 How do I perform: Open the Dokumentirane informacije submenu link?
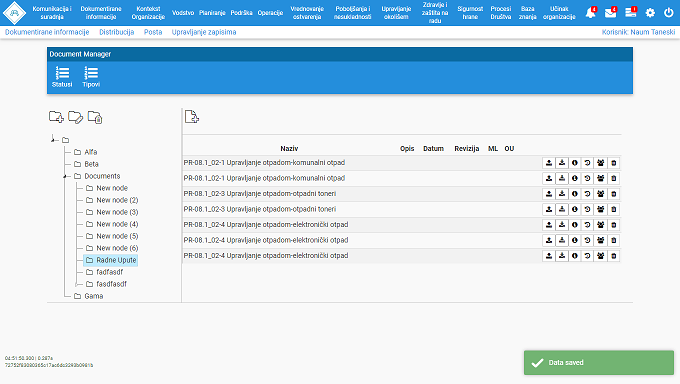pos(47,32)
